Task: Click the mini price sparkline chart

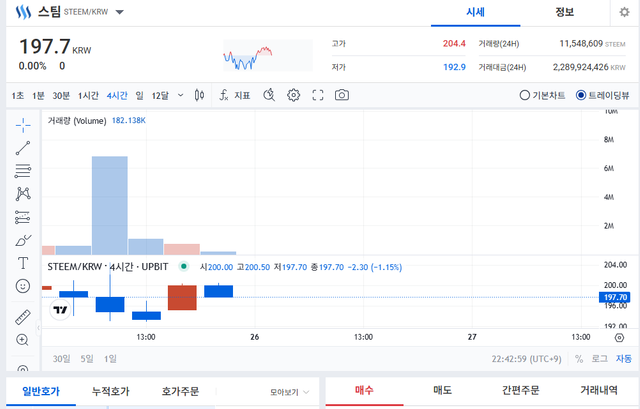Action: (x=268, y=55)
